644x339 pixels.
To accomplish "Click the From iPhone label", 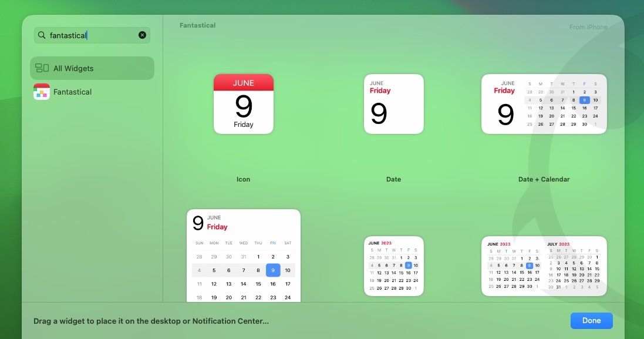I will (x=588, y=26).
